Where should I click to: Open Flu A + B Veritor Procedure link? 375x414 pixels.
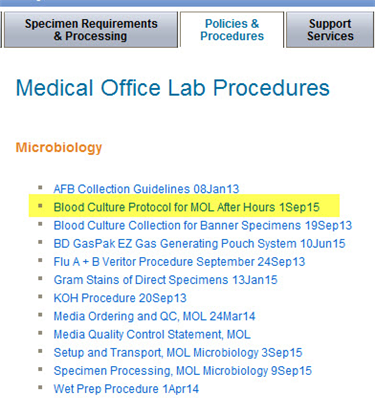pos(179,262)
